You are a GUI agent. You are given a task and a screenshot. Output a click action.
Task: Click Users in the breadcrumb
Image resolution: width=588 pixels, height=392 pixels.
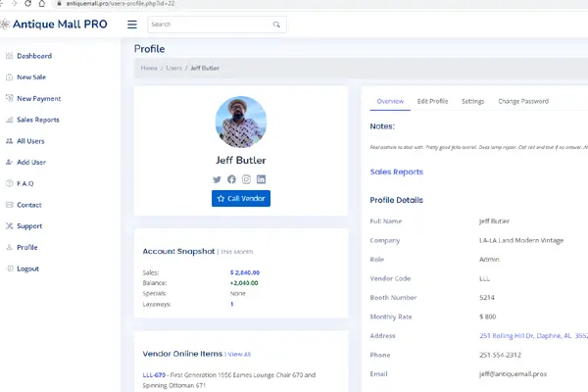pos(173,68)
